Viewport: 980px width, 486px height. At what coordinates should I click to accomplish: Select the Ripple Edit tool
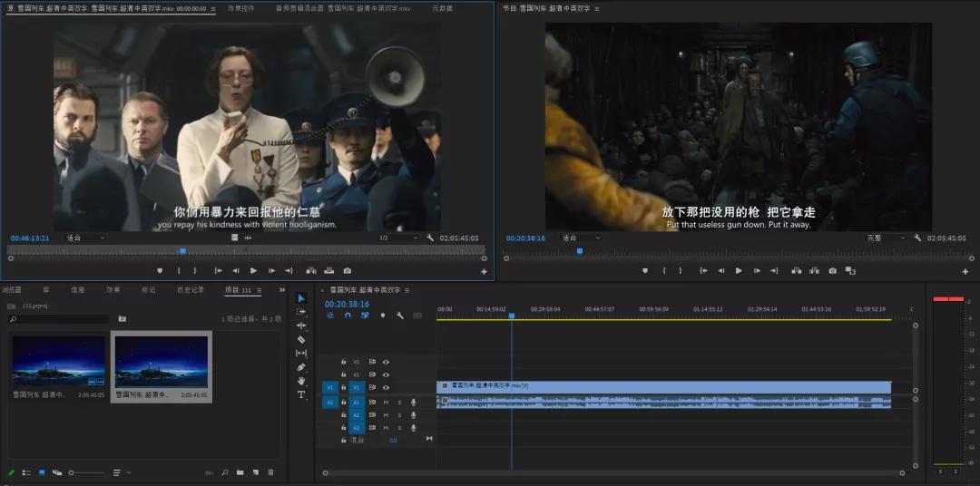coord(301,326)
